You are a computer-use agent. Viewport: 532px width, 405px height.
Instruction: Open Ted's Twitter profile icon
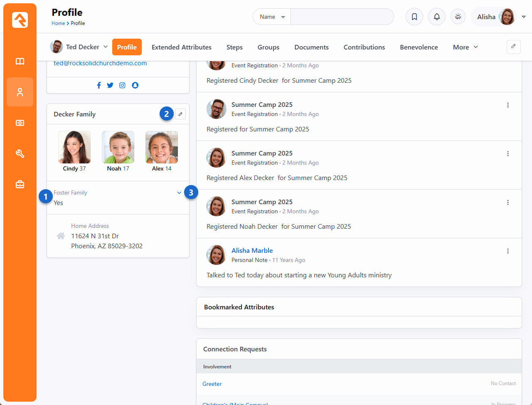pos(110,85)
